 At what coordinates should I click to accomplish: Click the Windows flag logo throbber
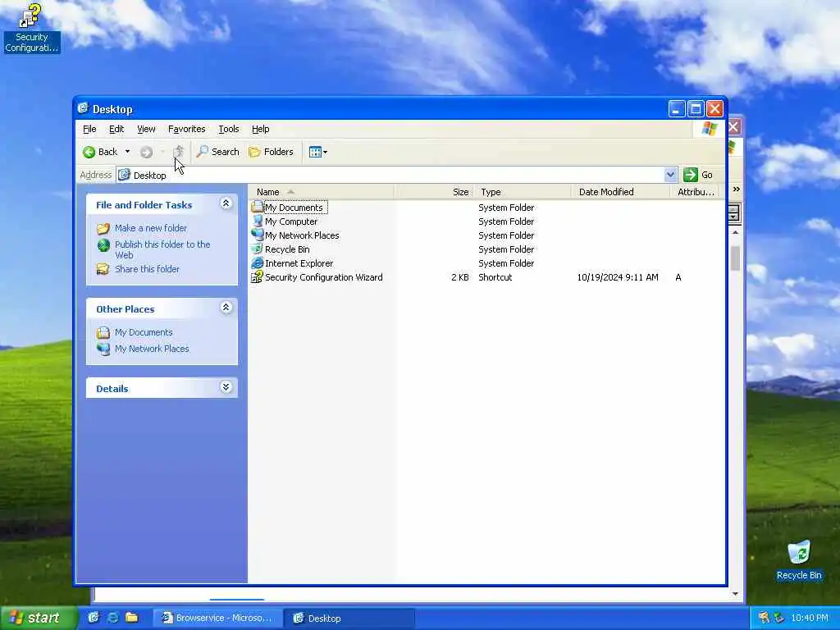(x=710, y=129)
